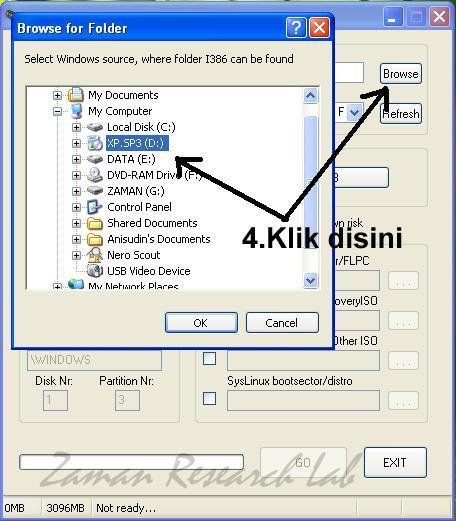Click the Browse button in main window
The width and height of the screenshot is (456, 521).
click(401, 74)
